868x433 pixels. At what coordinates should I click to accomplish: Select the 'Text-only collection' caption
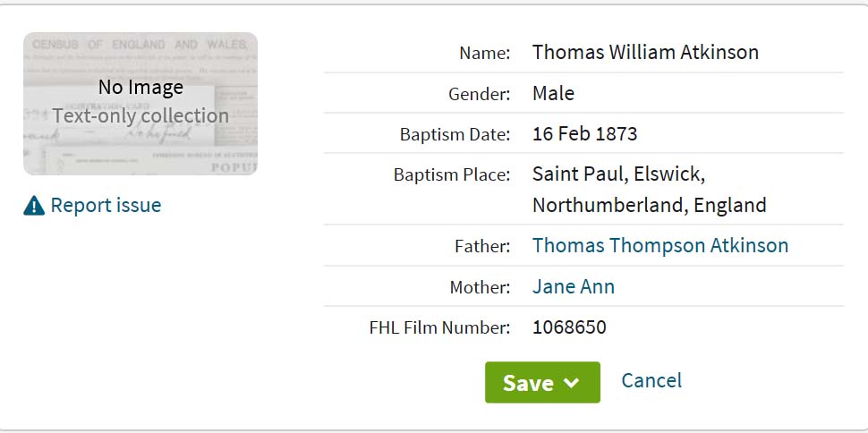[140, 115]
